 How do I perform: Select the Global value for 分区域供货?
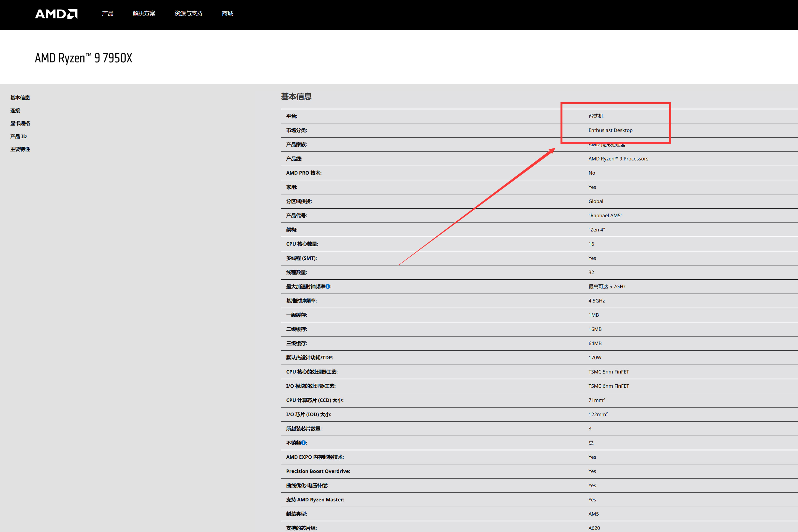click(596, 202)
